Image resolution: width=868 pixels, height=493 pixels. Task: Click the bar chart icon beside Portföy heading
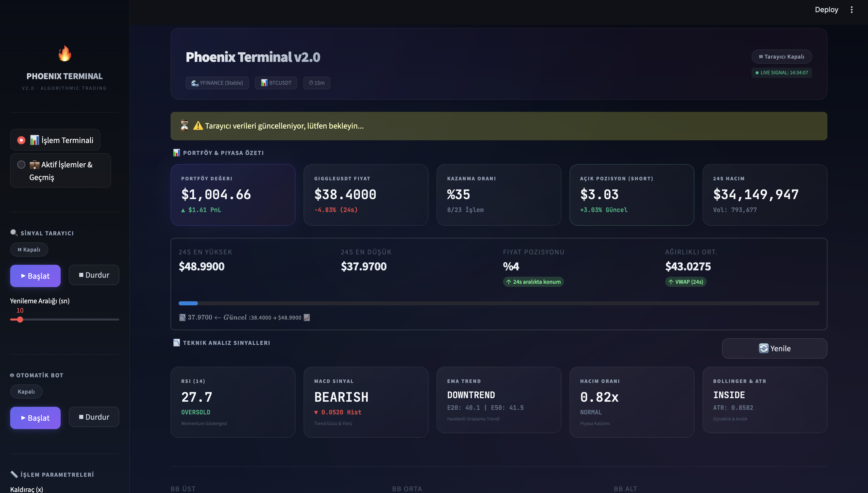click(176, 153)
